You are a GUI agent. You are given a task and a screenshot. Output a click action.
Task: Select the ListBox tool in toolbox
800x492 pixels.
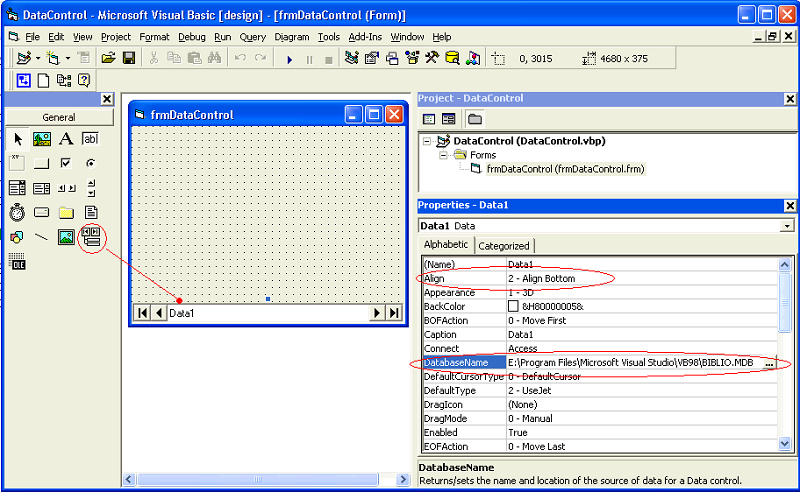[x=41, y=188]
